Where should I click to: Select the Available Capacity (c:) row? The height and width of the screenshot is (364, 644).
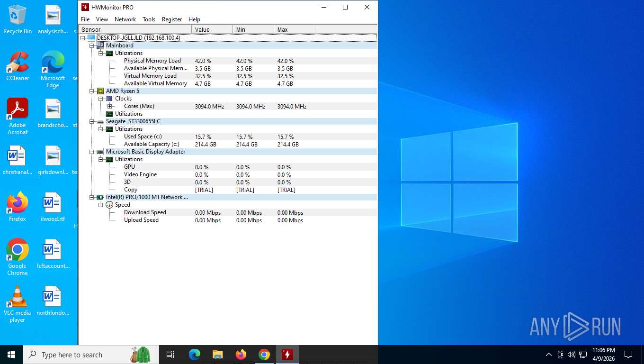[228, 144]
